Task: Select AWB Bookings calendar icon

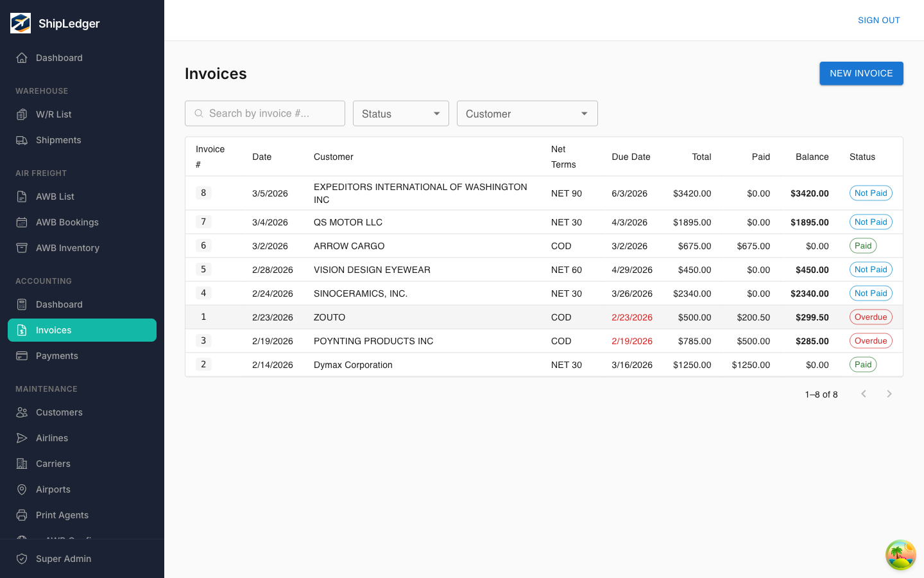Action: pos(22,222)
